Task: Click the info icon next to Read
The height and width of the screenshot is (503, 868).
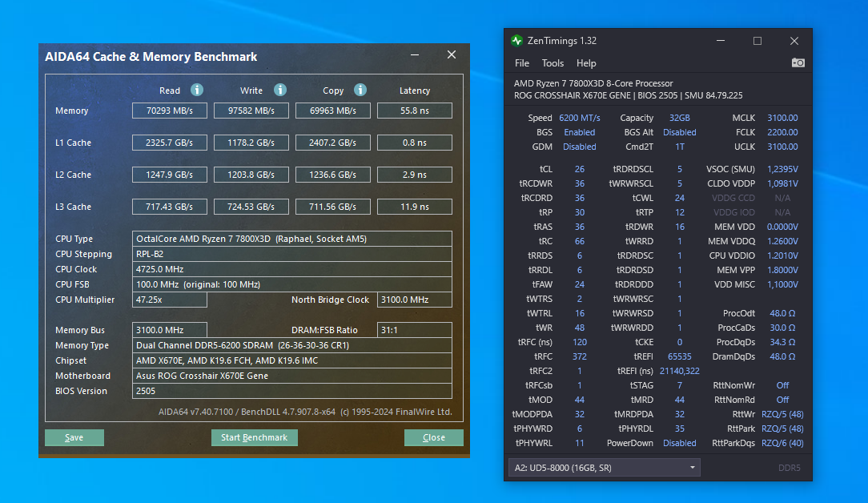Action: click(197, 90)
